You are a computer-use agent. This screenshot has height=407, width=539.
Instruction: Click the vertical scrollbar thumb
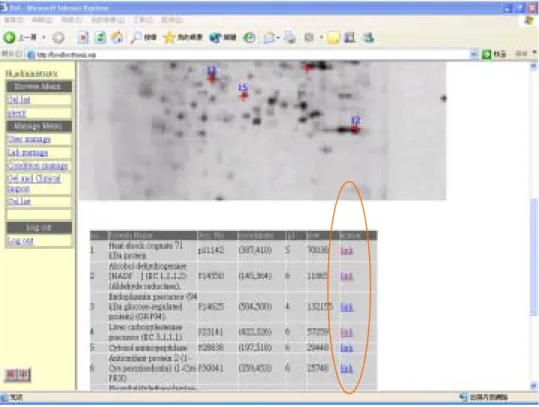534,257
